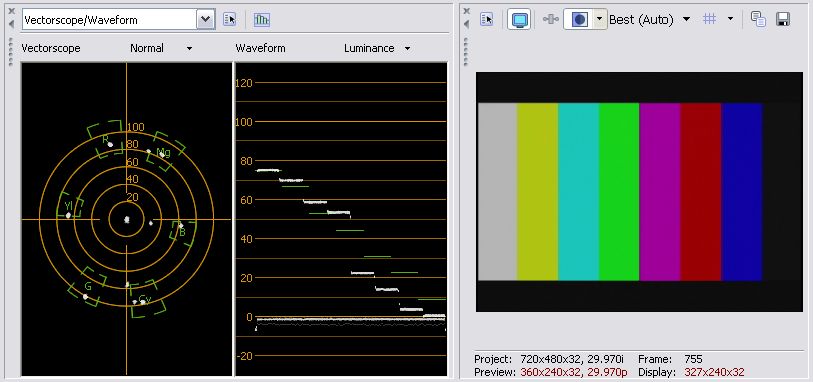Click the green color bar in the preview
813x382 pixels.
[619, 192]
